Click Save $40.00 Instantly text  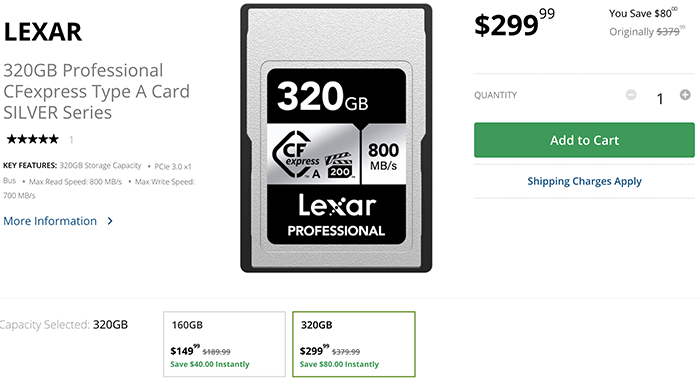point(210,364)
